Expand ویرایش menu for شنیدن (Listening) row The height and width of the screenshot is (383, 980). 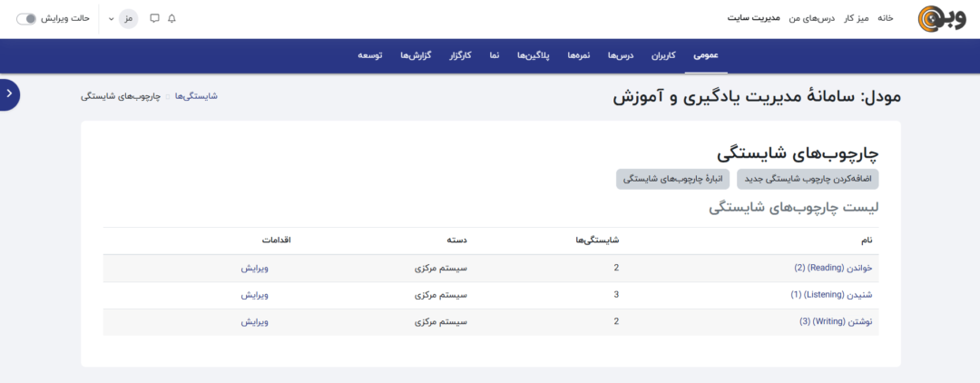pyautogui.click(x=255, y=295)
